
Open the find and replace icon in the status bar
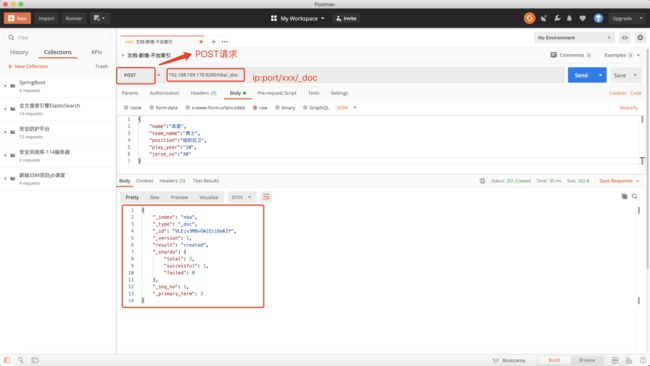pyautogui.click(x=20, y=360)
